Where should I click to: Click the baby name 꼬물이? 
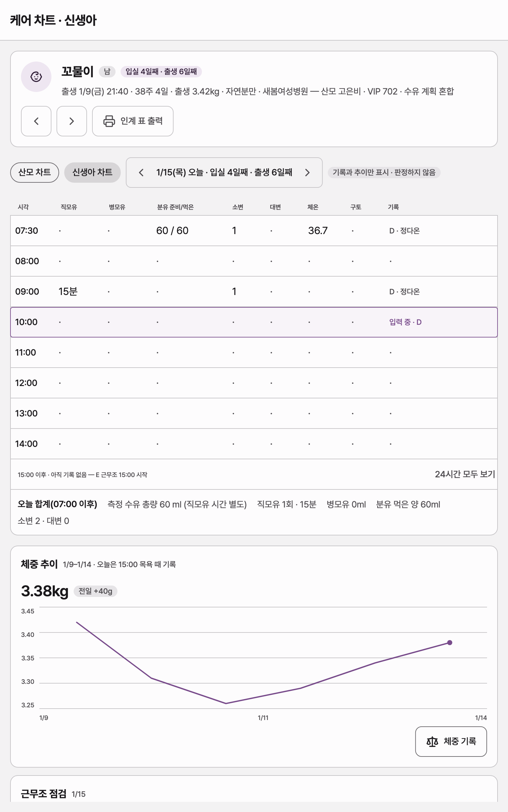coord(77,71)
